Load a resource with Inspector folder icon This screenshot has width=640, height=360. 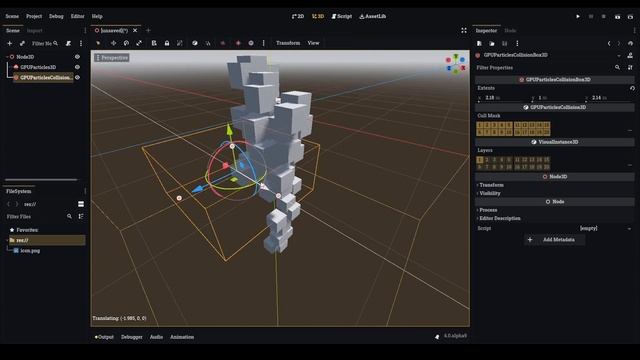point(492,43)
